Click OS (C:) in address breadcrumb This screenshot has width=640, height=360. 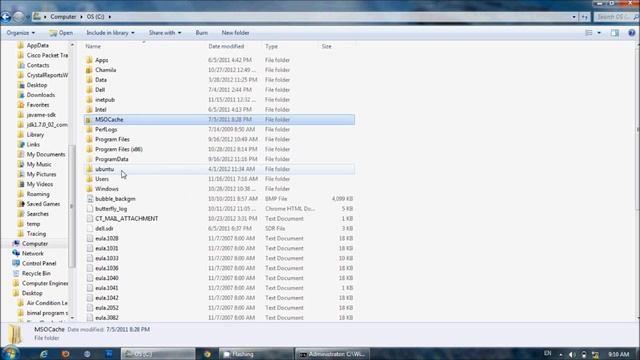click(x=96, y=17)
